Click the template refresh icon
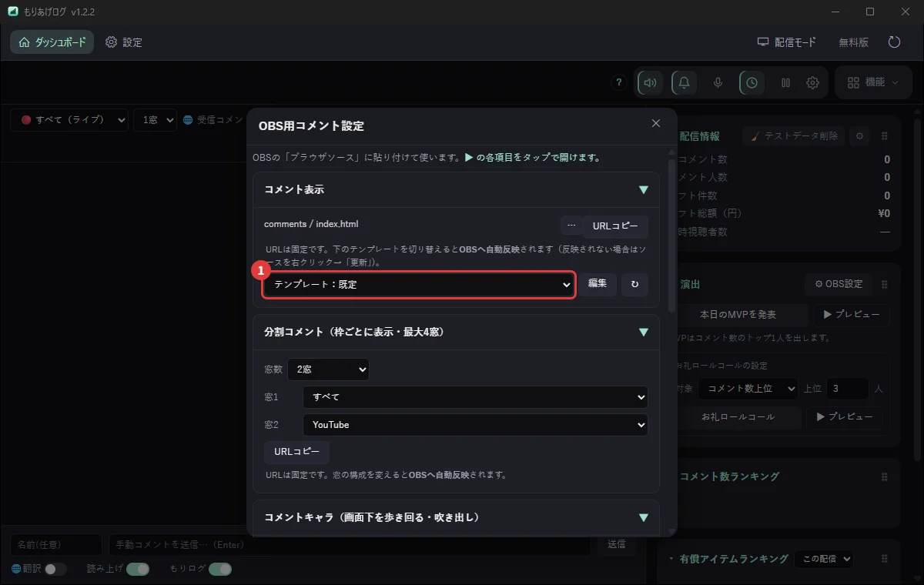The height and width of the screenshot is (585, 924). pyautogui.click(x=634, y=284)
